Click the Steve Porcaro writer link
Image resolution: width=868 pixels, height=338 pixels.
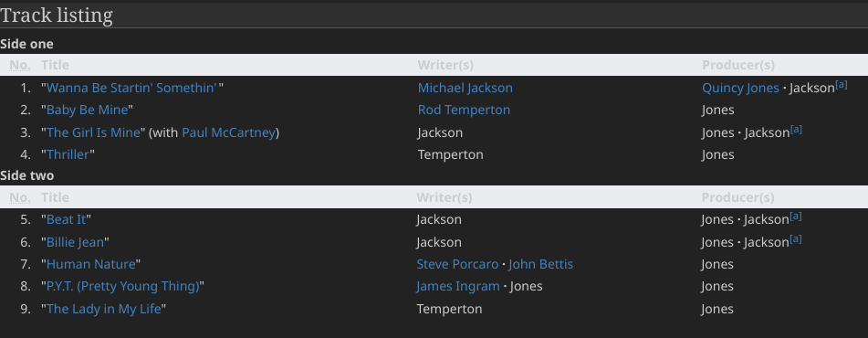(x=457, y=264)
